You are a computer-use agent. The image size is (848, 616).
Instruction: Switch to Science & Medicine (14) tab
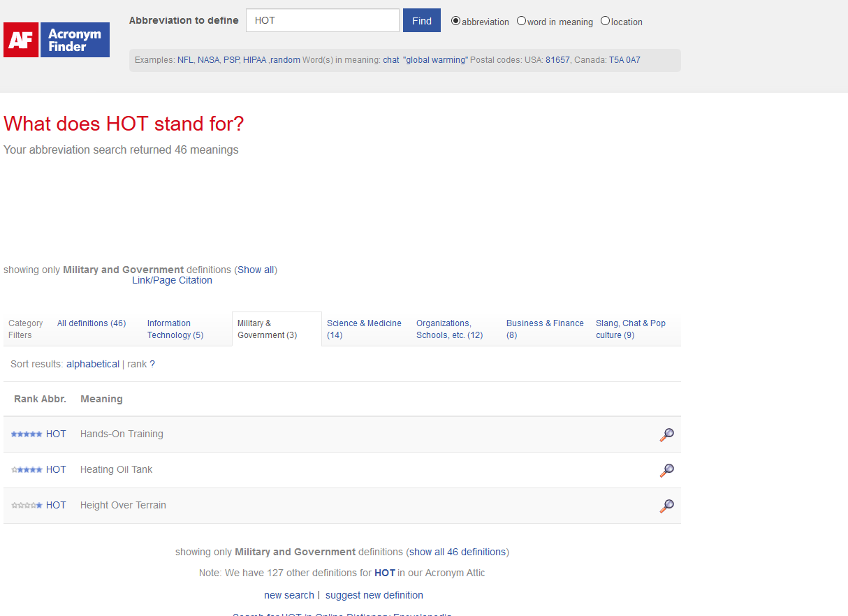pos(364,329)
